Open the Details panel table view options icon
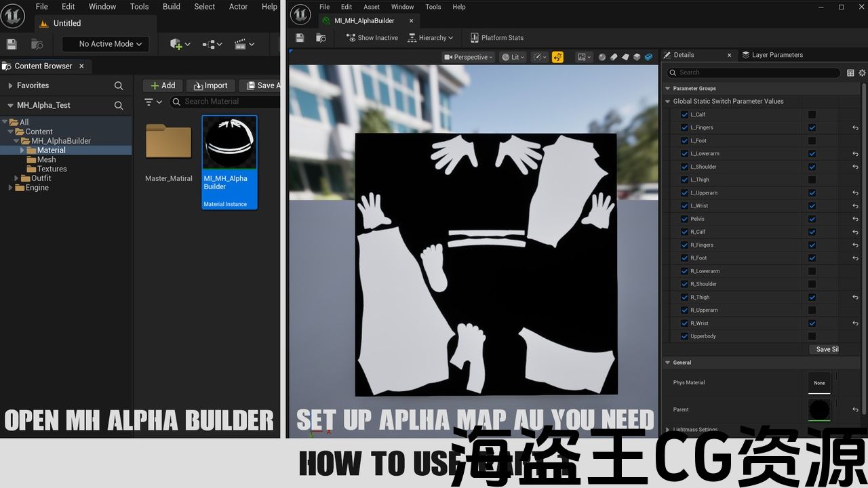The width and height of the screenshot is (868, 488). pyautogui.click(x=850, y=73)
